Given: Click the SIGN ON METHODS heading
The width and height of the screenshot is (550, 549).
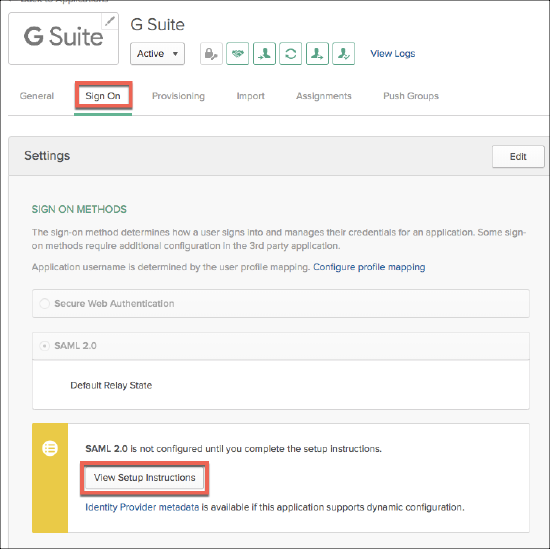Looking at the screenshot, I should tap(79, 209).
